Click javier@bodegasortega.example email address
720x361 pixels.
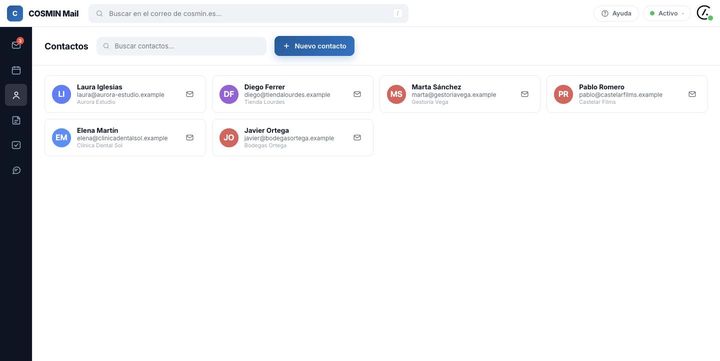pos(289,138)
